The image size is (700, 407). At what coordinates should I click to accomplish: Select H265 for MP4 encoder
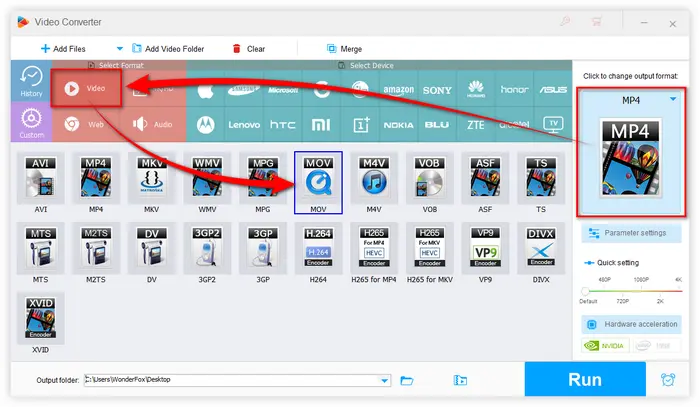pos(374,248)
